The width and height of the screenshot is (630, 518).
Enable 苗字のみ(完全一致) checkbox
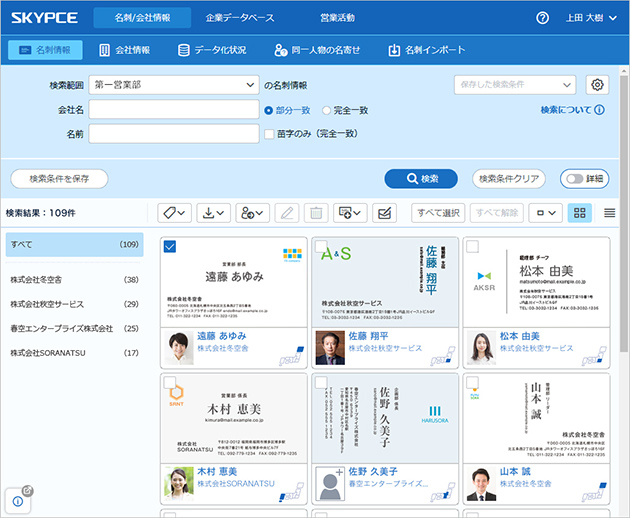click(x=269, y=134)
